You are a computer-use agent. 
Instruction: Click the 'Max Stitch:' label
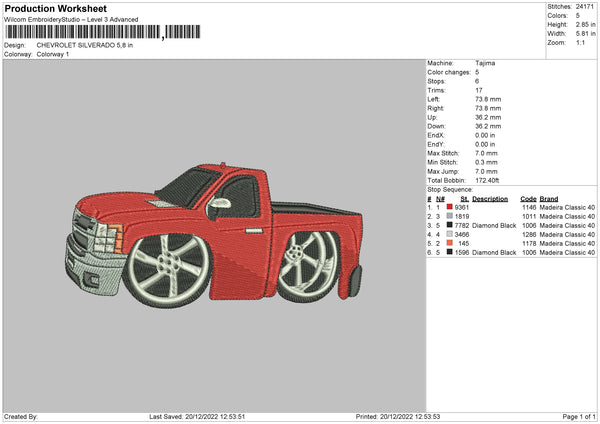point(443,153)
